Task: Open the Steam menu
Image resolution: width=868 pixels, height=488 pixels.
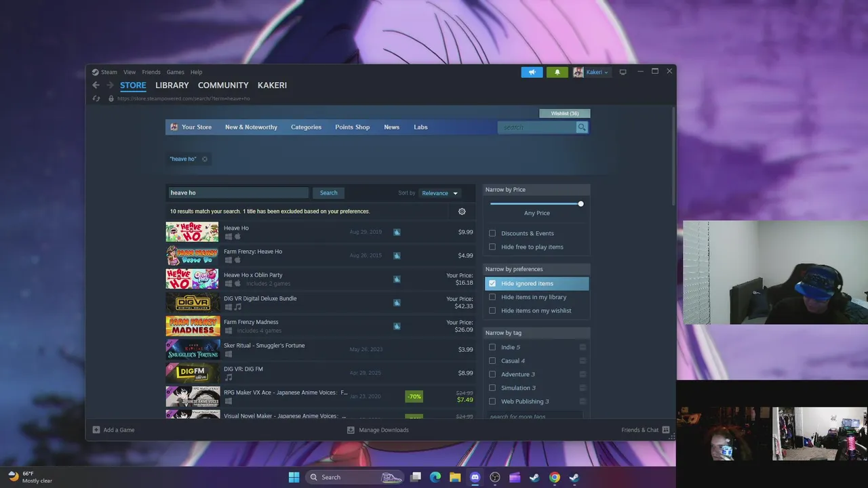Action: point(109,72)
